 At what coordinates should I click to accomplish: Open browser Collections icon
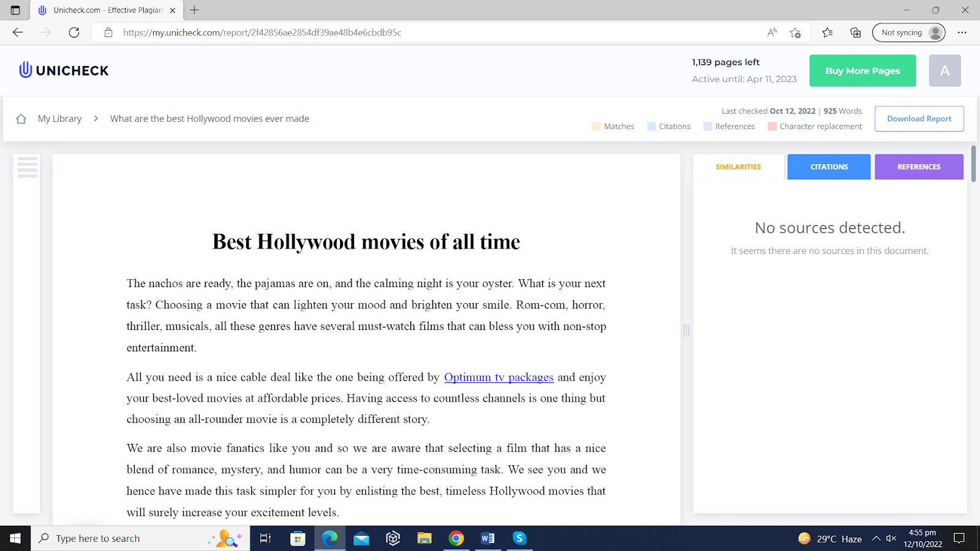856,32
